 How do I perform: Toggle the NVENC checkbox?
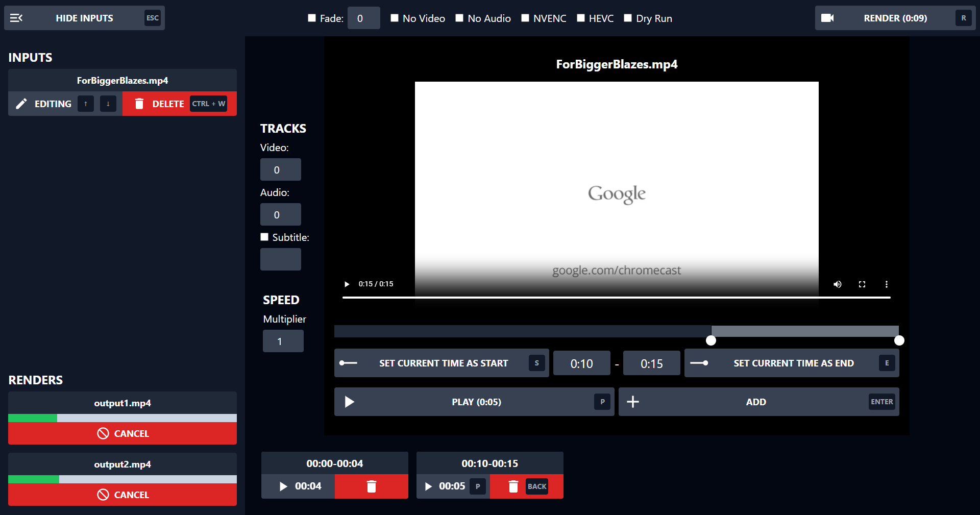525,18
